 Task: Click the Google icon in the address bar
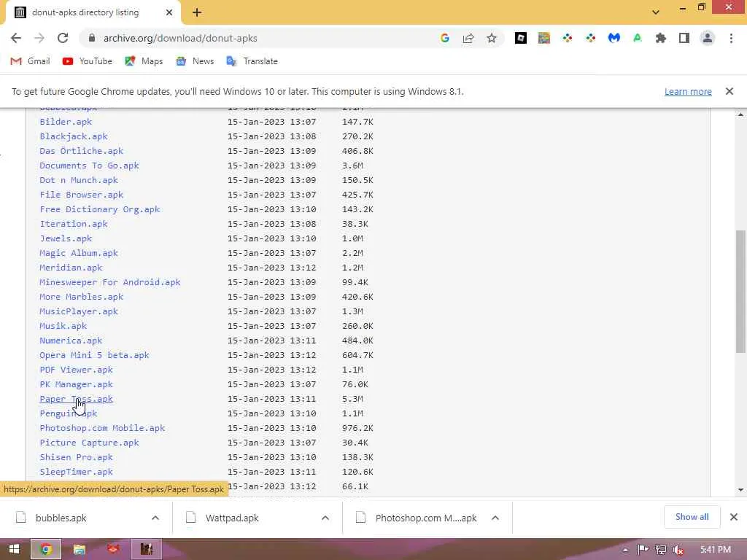coord(444,38)
